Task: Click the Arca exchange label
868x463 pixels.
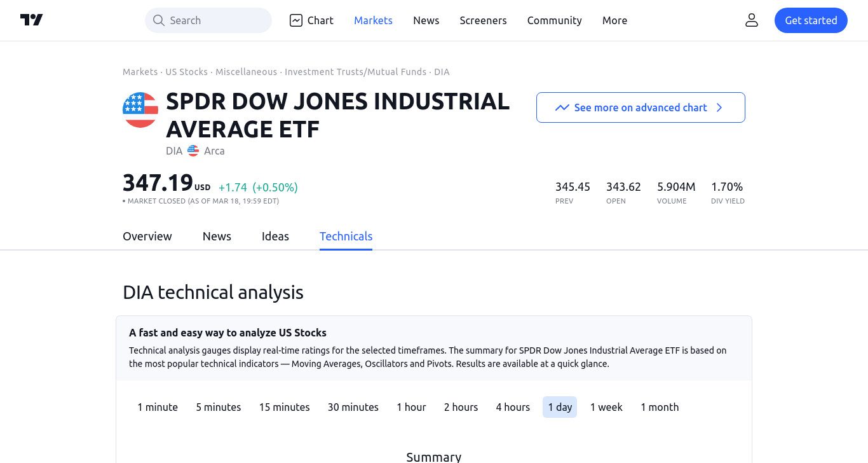Action: tap(214, 151)
